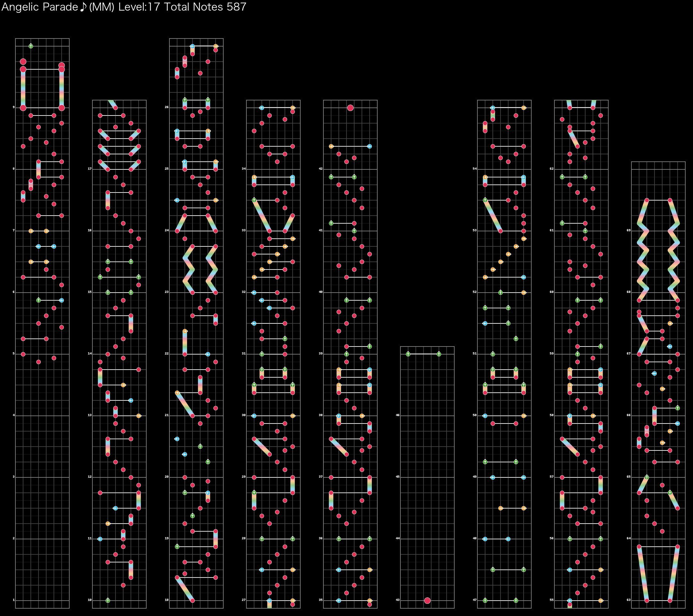The image size is (693, 616).
Task: Select measure number 35 label
Action: tap(321, 600)
